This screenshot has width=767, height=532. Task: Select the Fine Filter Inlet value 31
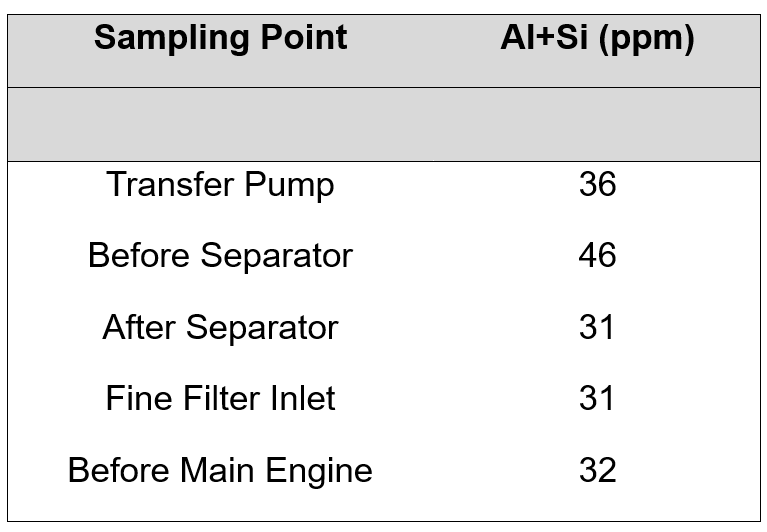point(597,399)
